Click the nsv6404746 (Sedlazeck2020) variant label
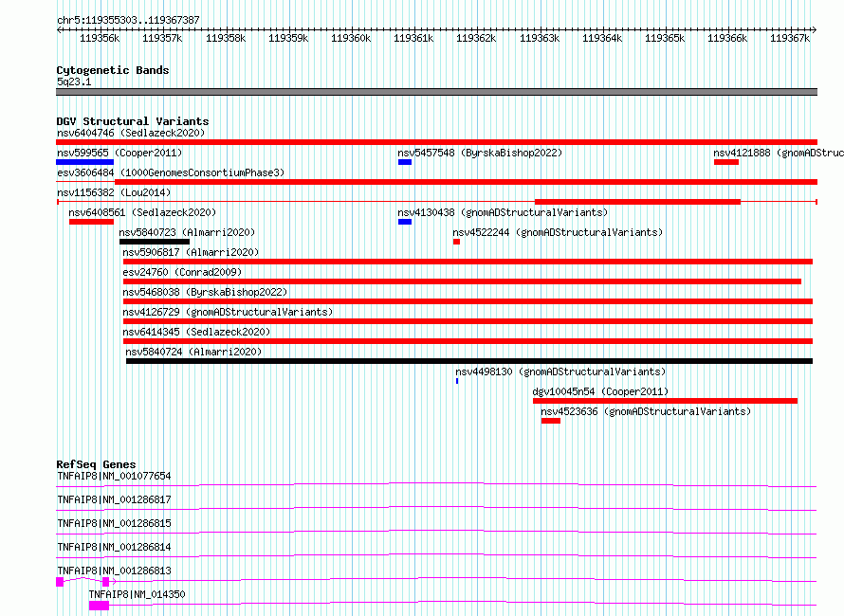The height and width of the screenshot is (616, 844). click(131, 133)
